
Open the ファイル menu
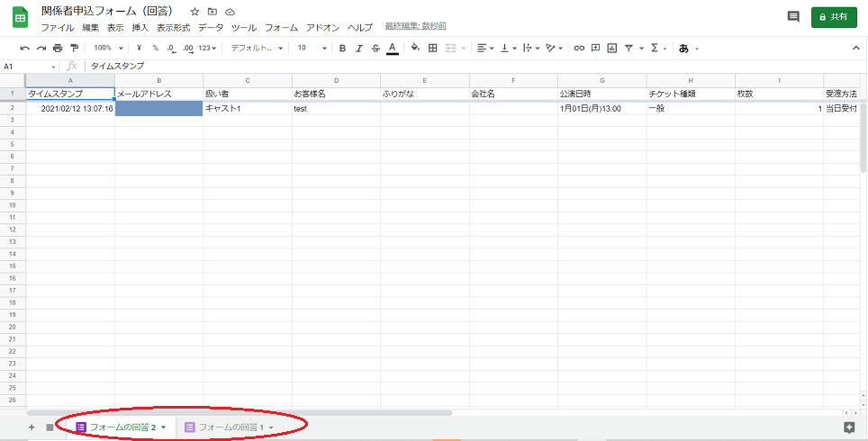58,27
